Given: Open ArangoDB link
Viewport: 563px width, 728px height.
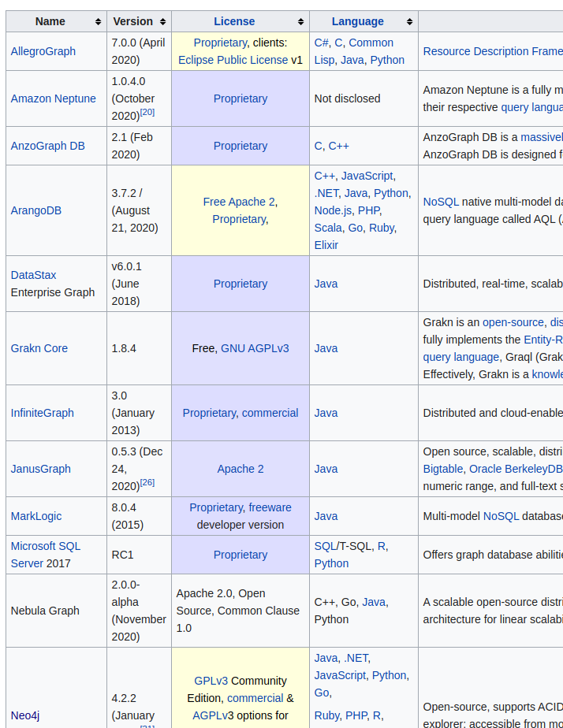Looking at the screenshot, I should pos(36,211).
